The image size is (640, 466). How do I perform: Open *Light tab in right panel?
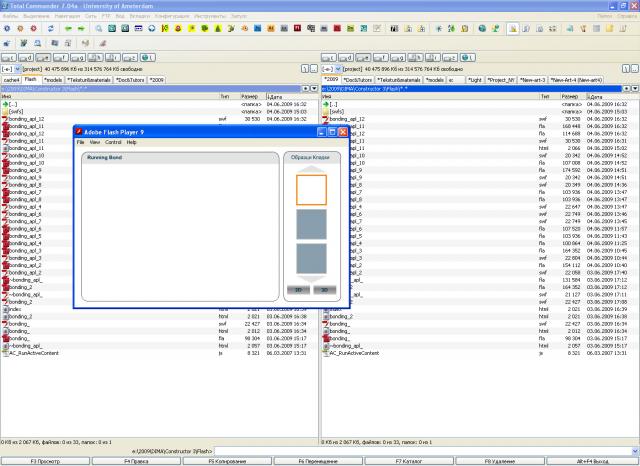475,80
